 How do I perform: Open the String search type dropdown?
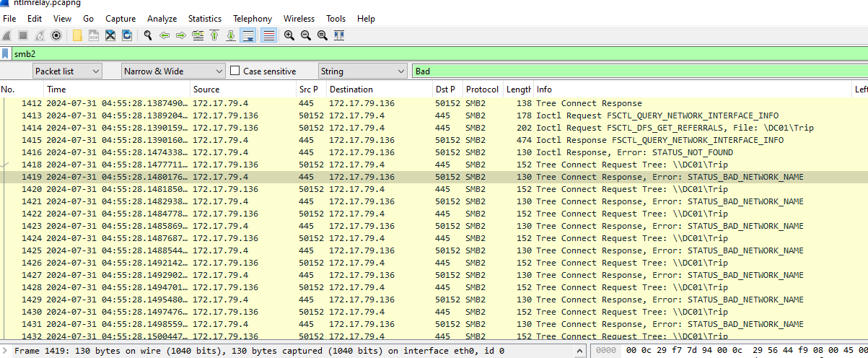click(363, 71)
